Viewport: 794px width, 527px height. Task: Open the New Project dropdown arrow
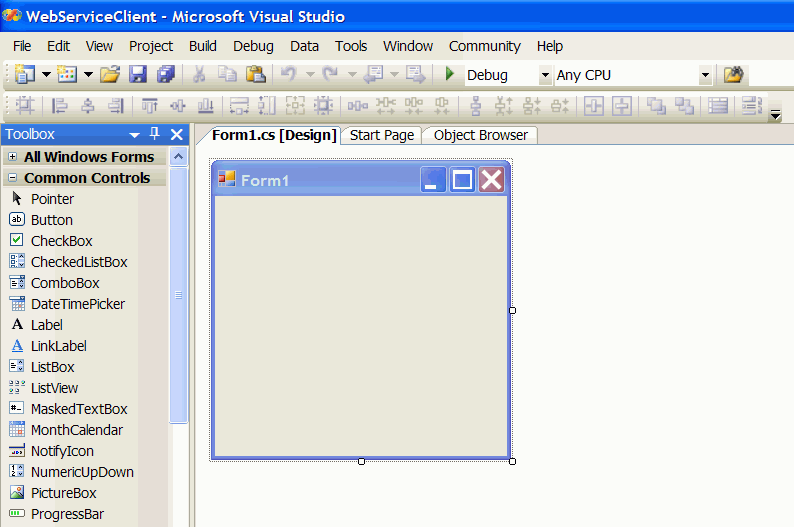[46, 75]
